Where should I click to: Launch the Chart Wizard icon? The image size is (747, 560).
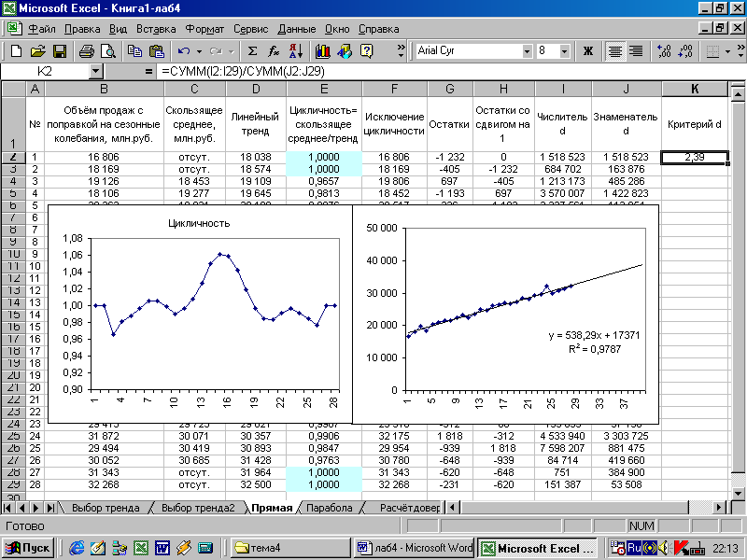322,51
